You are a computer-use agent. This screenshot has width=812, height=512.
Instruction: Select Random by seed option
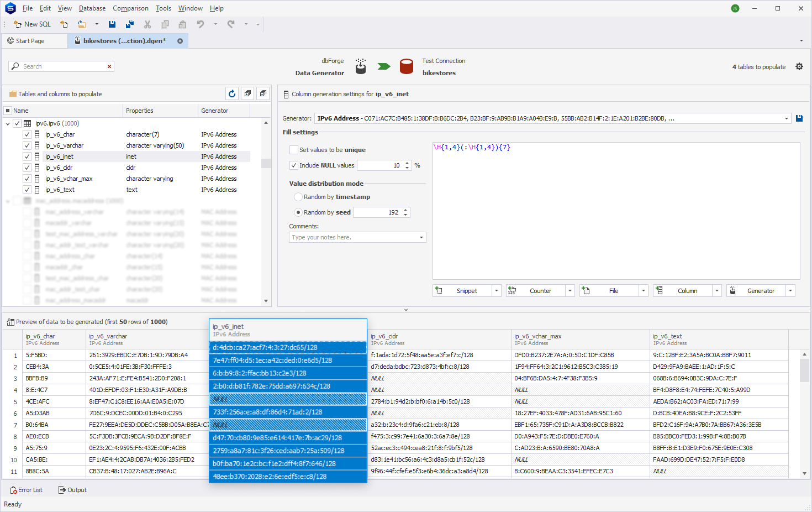click(x=298, y=212)
